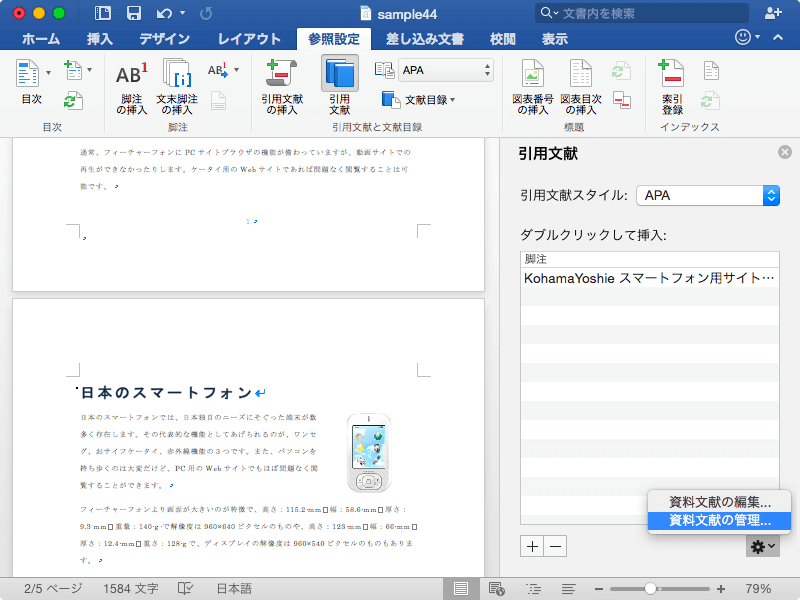Switch to draft view icon
This screenshot has height=600, width=800.
(x=568, y=589)
